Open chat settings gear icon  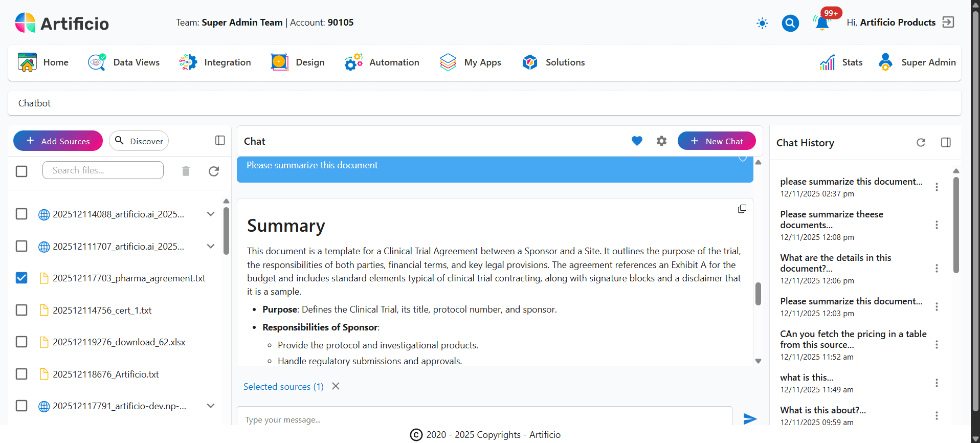coord(661,141)
